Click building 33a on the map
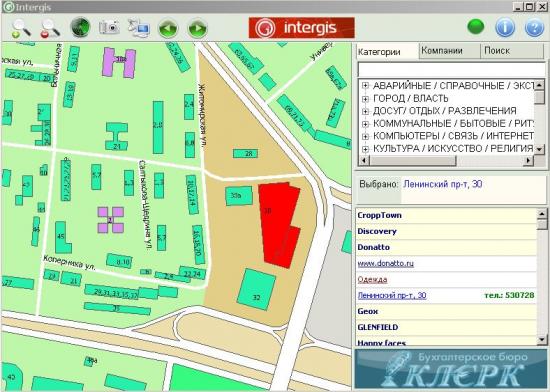The height and width of the screenshot is (392, 550). (x=239, y=196)
